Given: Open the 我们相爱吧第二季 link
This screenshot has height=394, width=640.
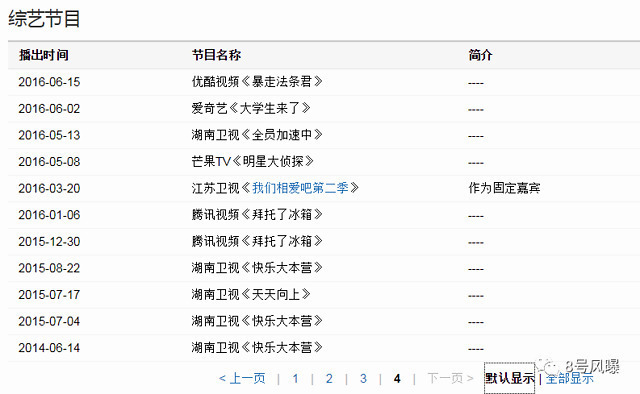Looking at the screenshot, I should [300, 188].
